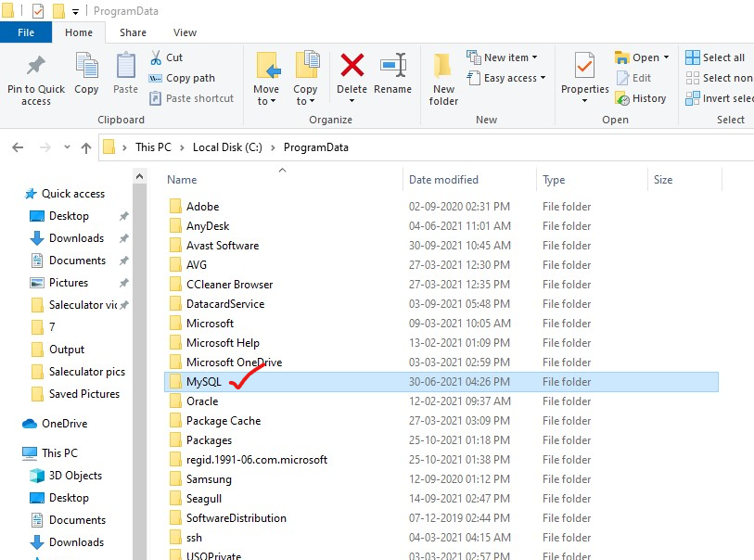Open Properties icon in ribbon
This screenshot has width=754, height=560.
(x=584, y=66)
